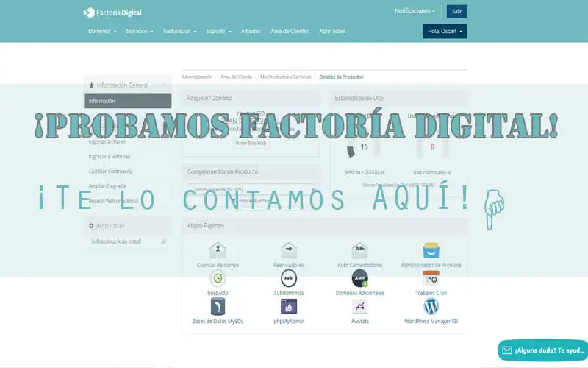The height and width of the screenshot is (368, 588).
Task: Click the chat envelope icon
Action: (507, 350)
